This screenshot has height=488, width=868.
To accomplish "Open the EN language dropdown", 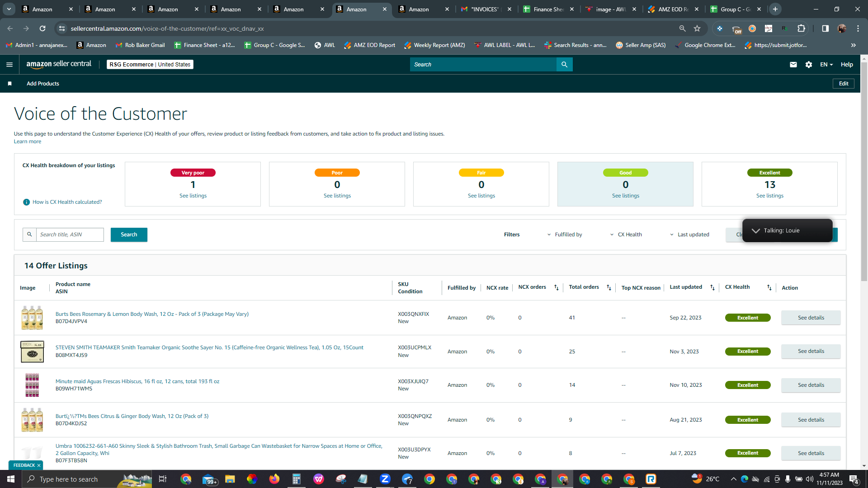I will point(826,65).
